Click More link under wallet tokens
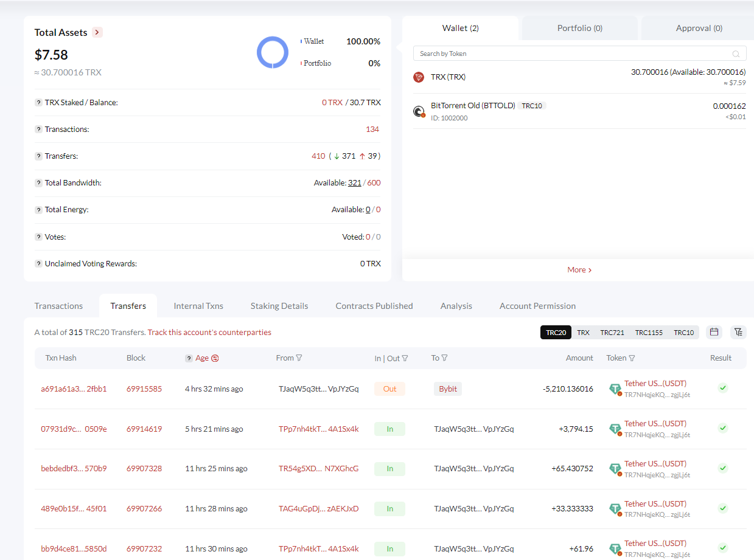Image resolution: width=754 pixels, height=560 pixels. pos(579,270)
